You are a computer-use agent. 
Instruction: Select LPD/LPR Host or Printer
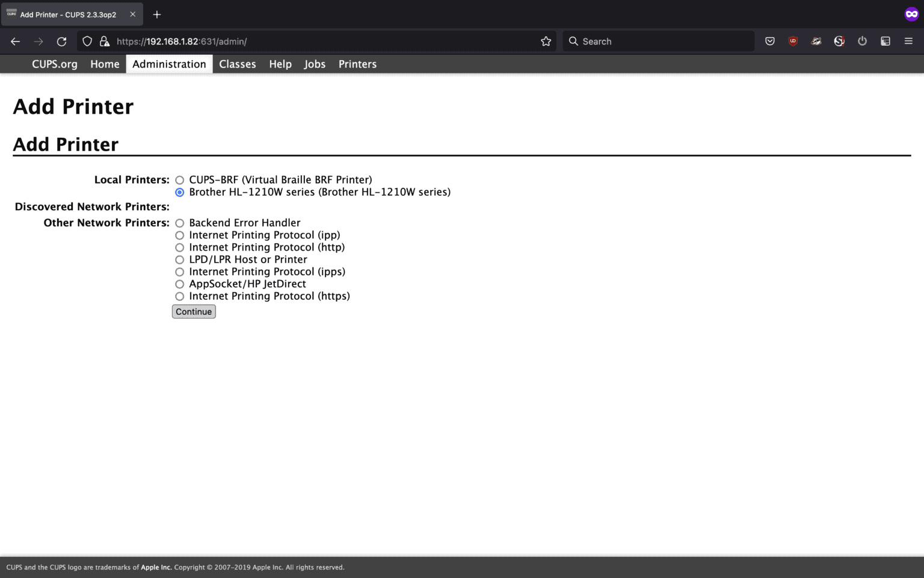179,260
